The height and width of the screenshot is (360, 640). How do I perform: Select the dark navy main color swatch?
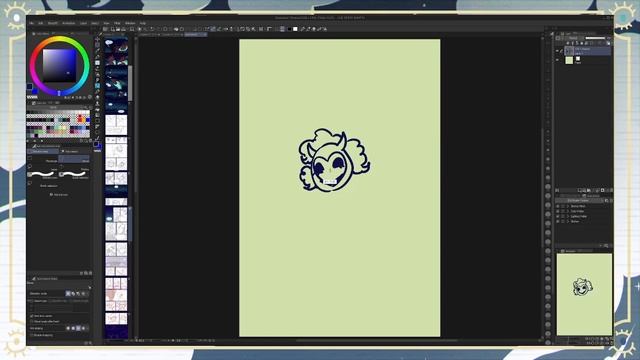coord(29,87)
